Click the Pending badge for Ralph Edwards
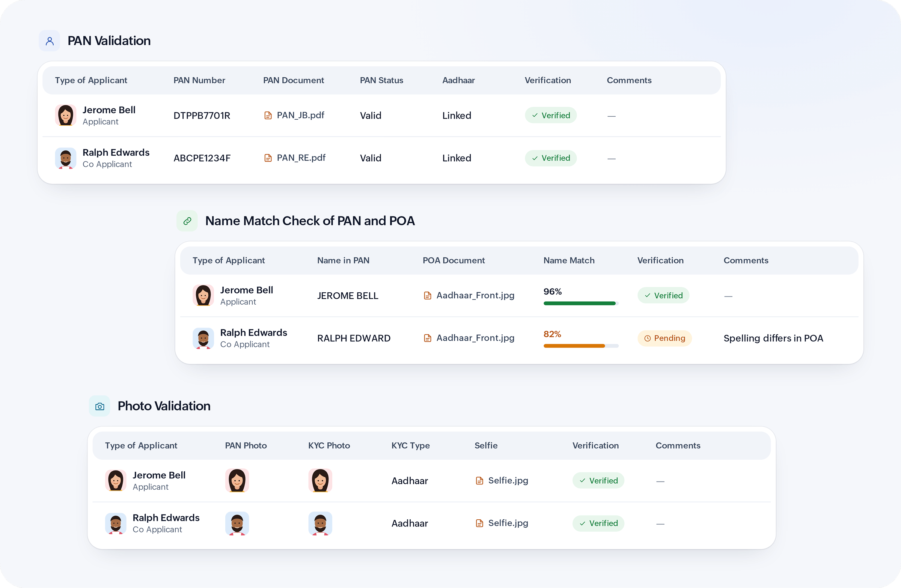Viewport: 901px width, 588px height. pos(665,338)
